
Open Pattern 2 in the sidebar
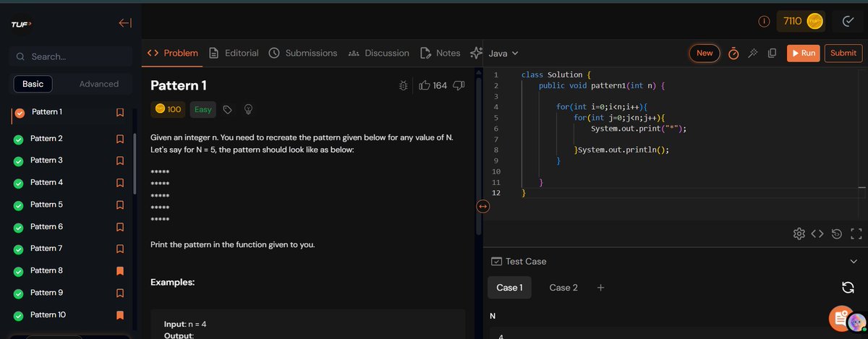46,139
